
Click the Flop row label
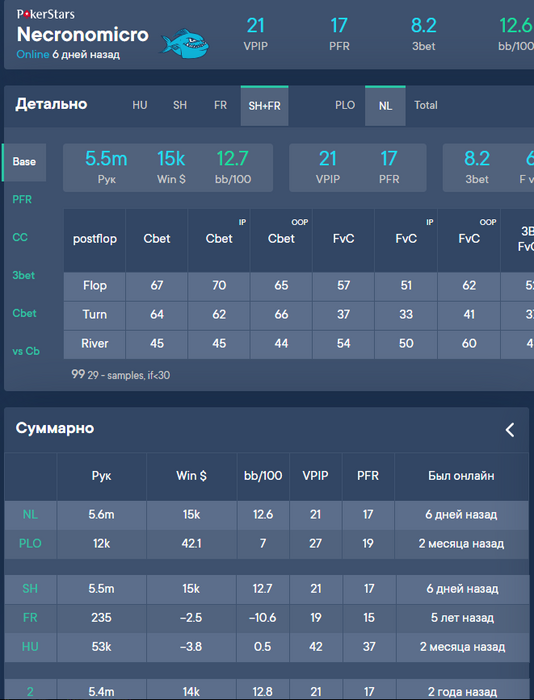(95, 286)
